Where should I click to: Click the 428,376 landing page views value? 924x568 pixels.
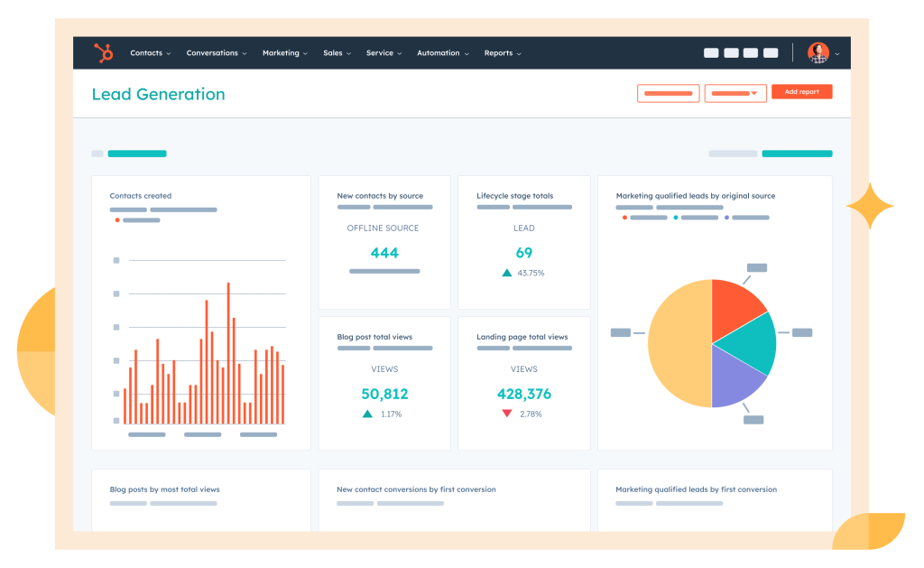pos(523,395)
